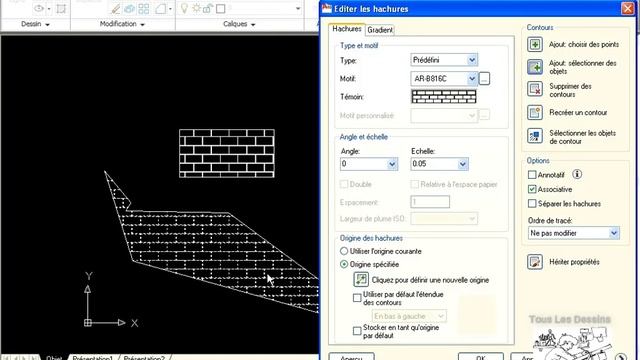
Task: Click the expand arrow at dialog bottom-right corner
Action: pyautogui.click(x=620, y=357)
